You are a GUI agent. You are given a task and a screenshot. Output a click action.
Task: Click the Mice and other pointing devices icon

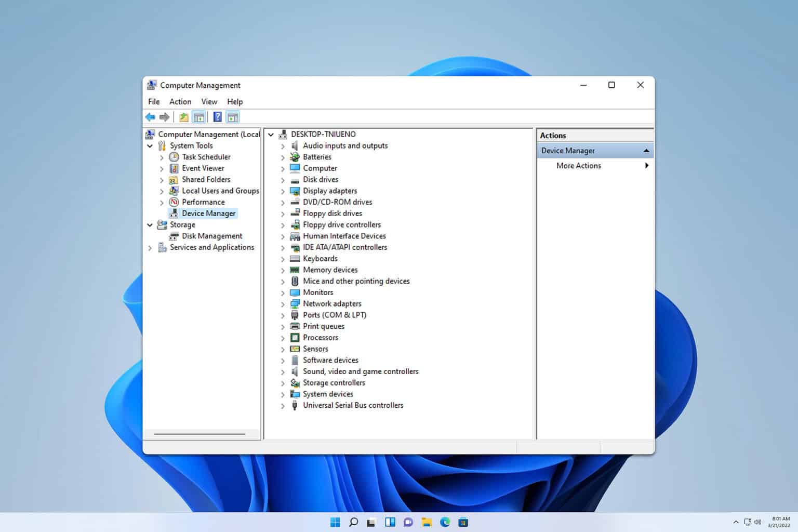point(295,281)
